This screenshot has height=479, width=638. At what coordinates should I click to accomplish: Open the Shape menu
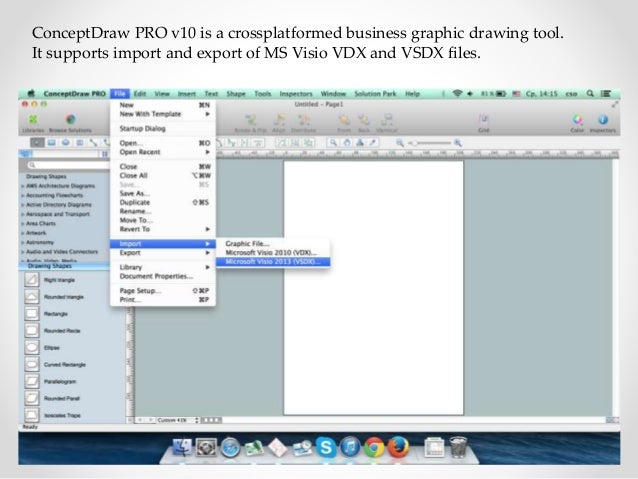point(236,94)
